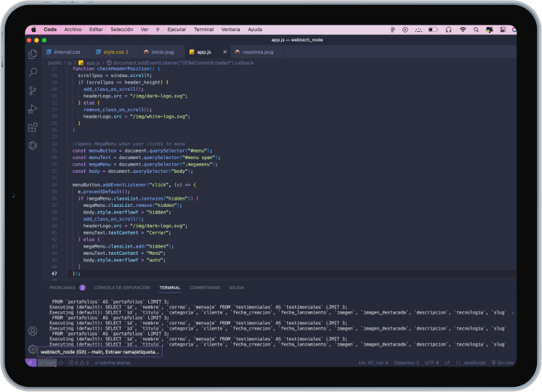Open the Run and Debug view
The image size is (542, 392).
tap(33, 109)
